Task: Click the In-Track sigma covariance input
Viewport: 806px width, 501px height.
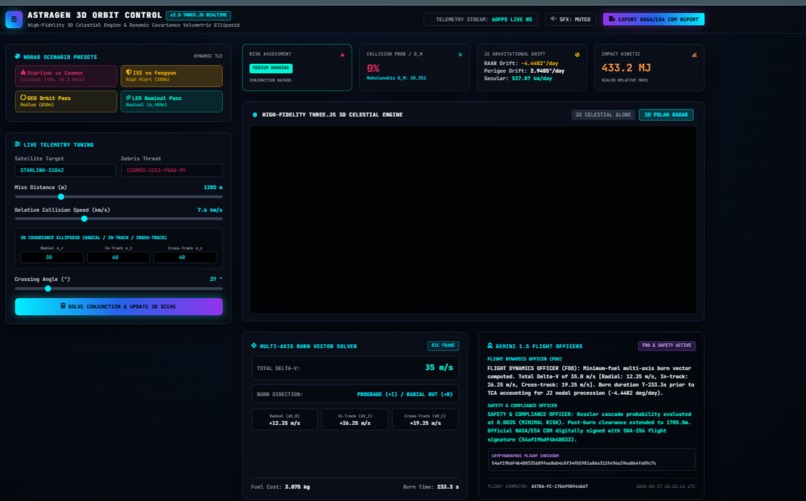Action: point(118,257)
